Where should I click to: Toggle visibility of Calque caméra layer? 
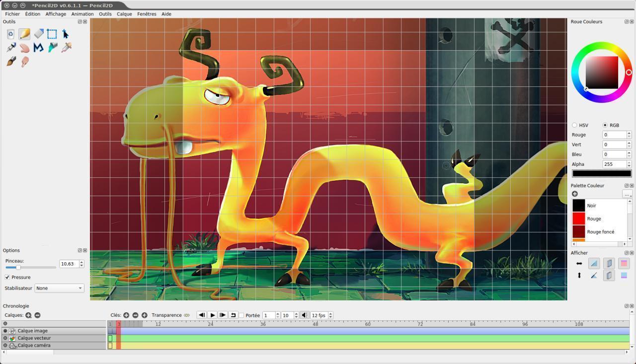coord(5,345)
